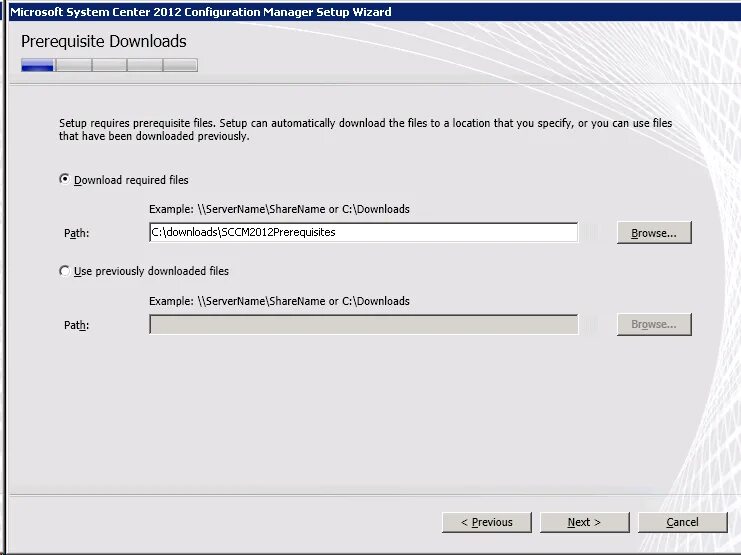Screen dimensions: 741x555
Task: Click the Prerequisite Downloads page heading
Action: click(x=104, y=42)
